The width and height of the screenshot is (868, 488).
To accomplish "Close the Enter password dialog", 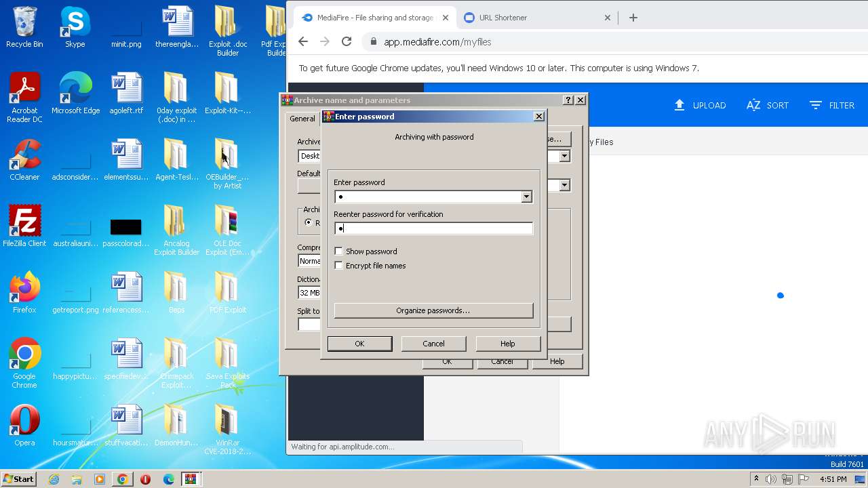I will click(539, 117).
